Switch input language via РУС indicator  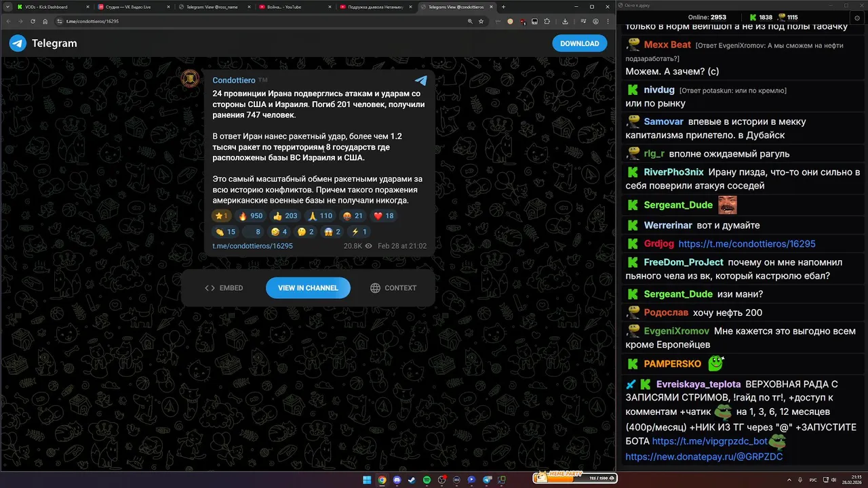813,479
